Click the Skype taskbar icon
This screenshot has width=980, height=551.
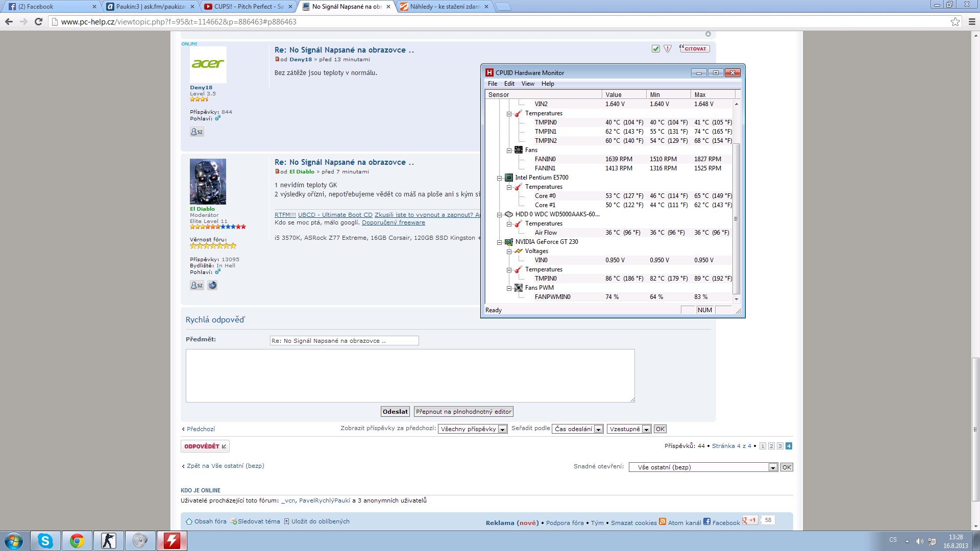45,541
